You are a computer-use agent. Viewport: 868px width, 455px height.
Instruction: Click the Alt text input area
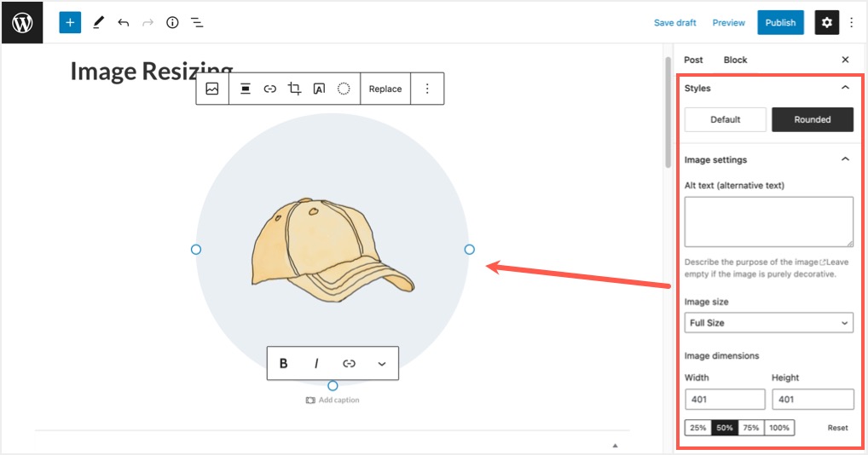point(768,222)
